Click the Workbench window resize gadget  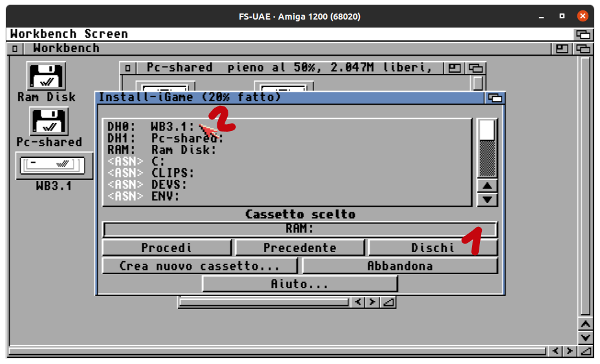pyautogui.click(x=585, y=351)
